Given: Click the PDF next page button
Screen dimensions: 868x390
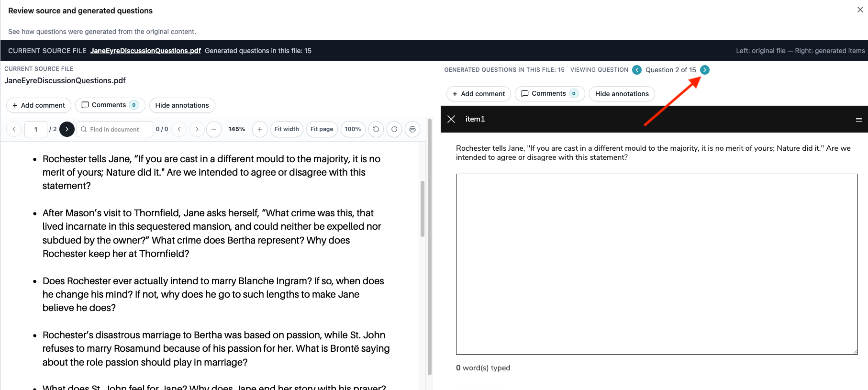Looking at the screenshot, I should coord(67,129).
